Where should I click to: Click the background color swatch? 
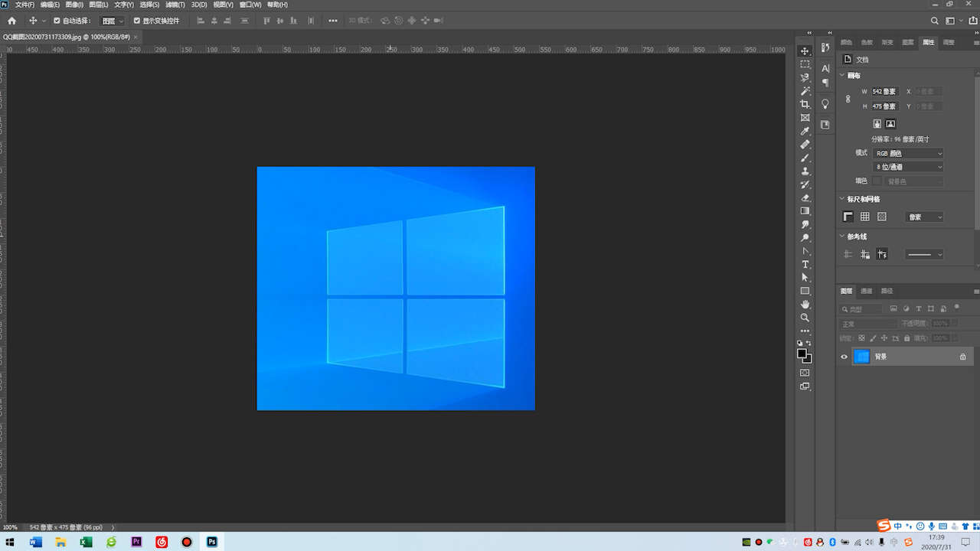click(808, 360)
